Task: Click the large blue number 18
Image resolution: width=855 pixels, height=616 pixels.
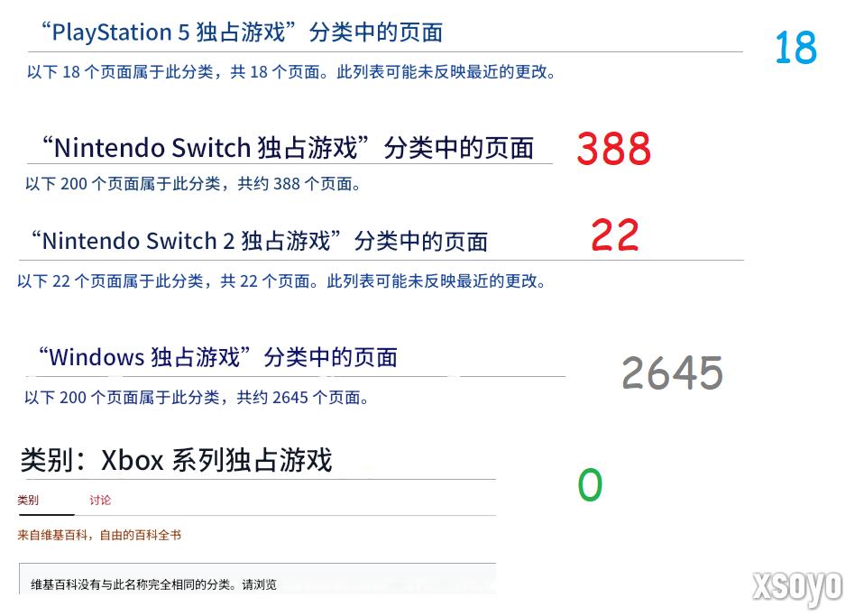Action: tap(795, 49)
